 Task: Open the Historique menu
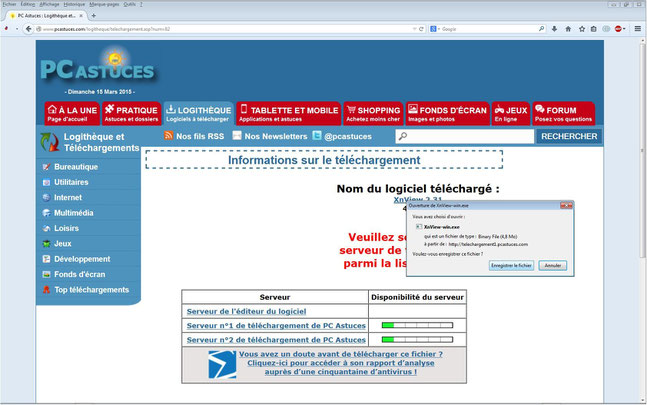tap(74, 4)
